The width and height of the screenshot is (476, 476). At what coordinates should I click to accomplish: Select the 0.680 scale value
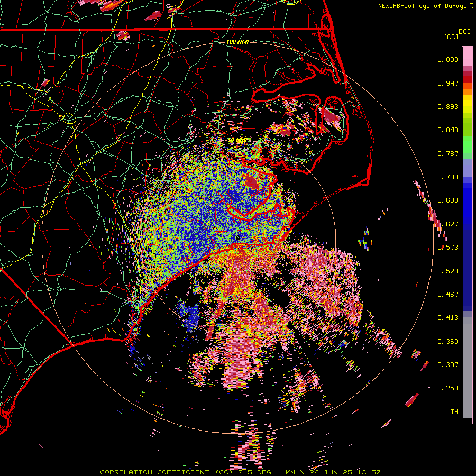click(x=448, y=200)
